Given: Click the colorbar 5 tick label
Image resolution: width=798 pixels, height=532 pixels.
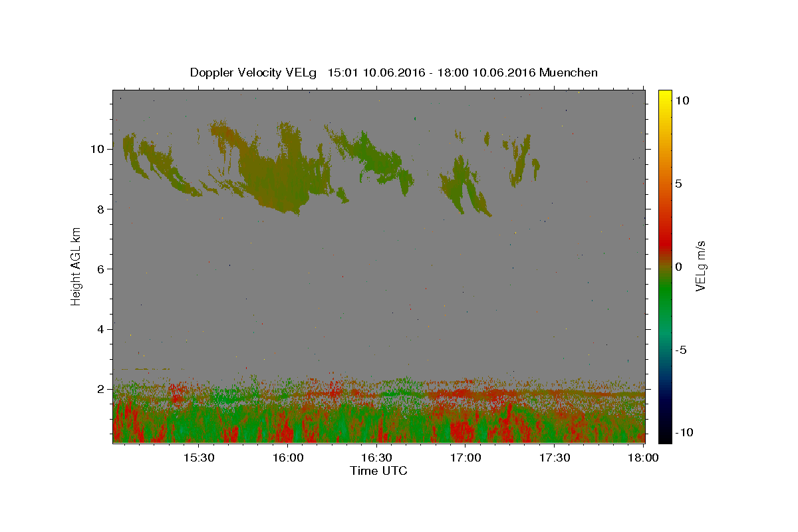Looking at the screenshot, I should (x=679, y=184).
